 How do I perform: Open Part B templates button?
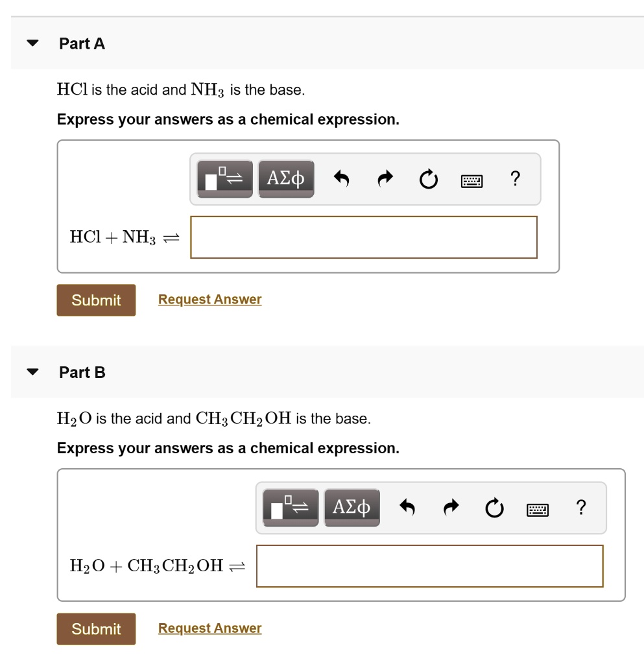[291, 507]
